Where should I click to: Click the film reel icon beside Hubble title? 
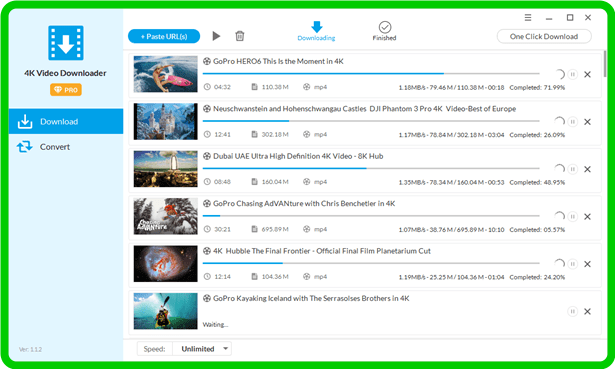(207, 251)
